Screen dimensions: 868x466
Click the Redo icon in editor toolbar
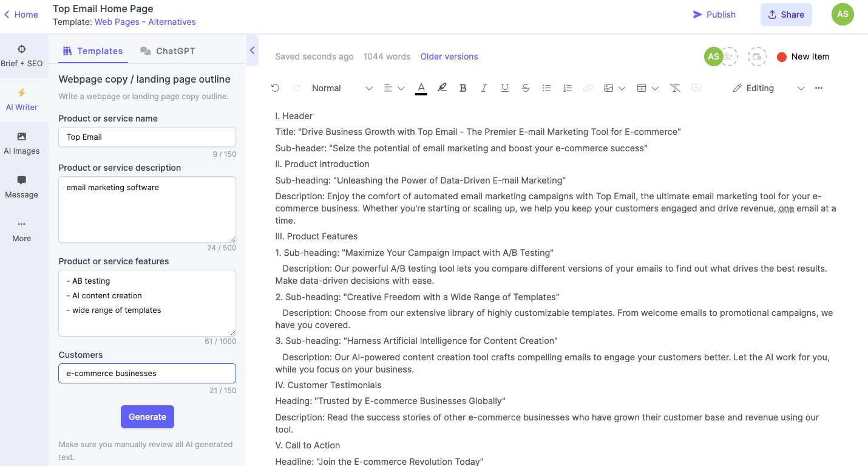coord(296,88)
